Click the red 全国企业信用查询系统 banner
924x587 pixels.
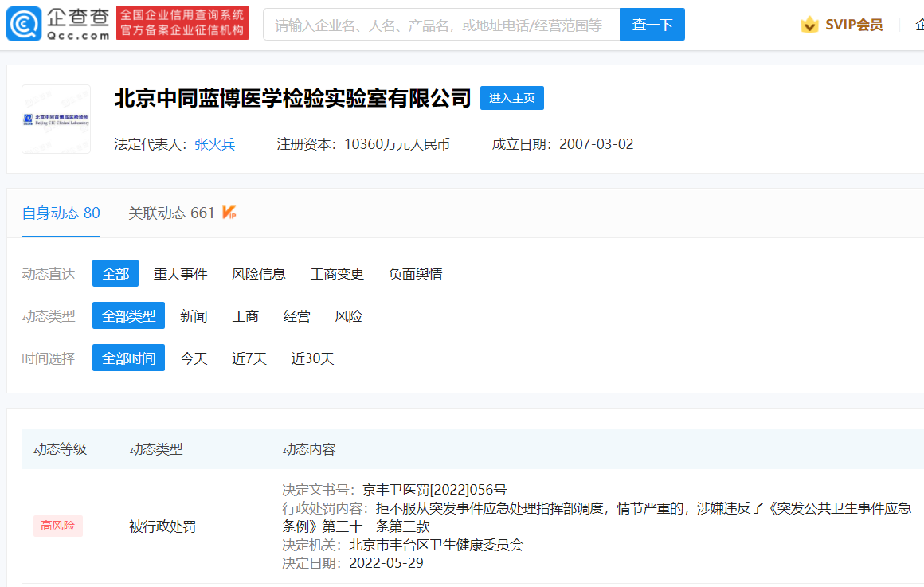[x=182, y=23]
